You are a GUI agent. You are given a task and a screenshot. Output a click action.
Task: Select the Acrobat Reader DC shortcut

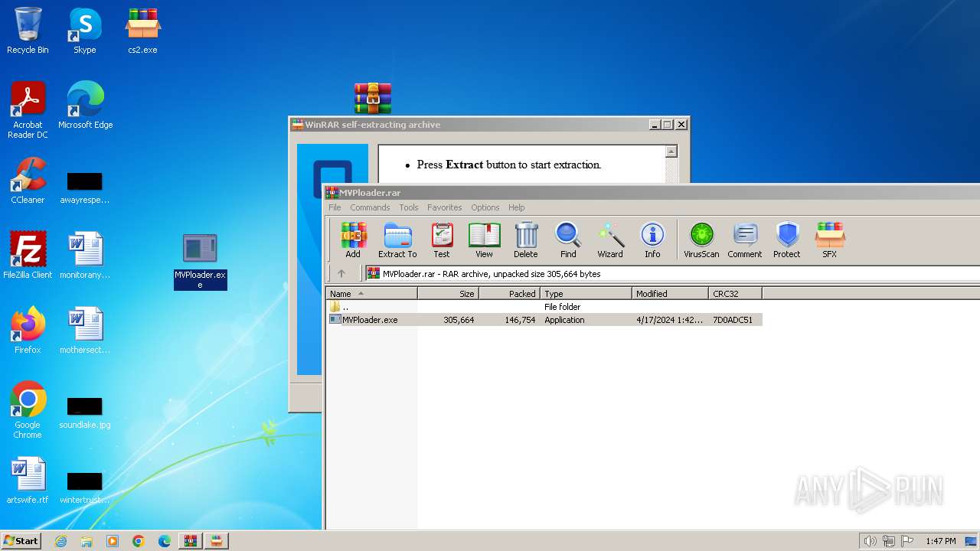[x=28, y=109]
